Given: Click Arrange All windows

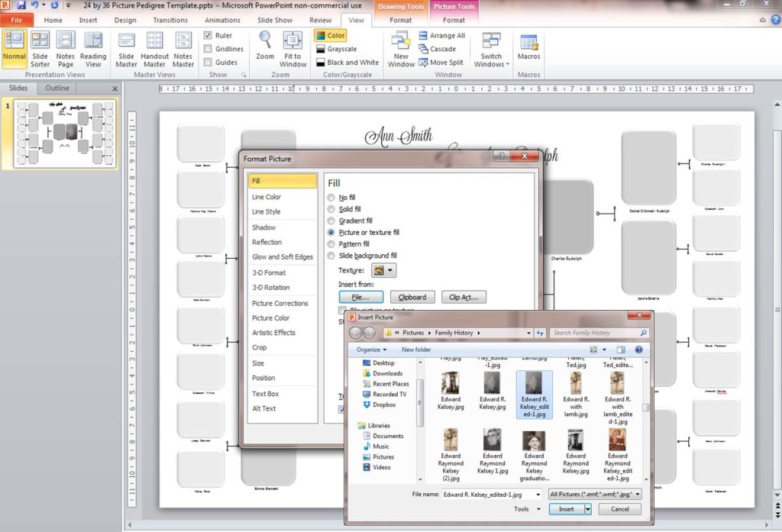Looking at the screenshot, I should click(x=442, y=35).
